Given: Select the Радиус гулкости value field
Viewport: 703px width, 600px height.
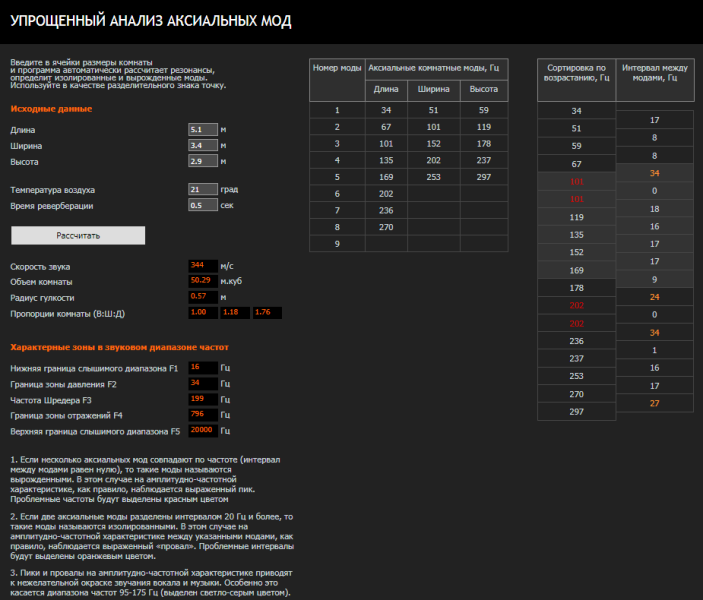Looking at the screenshot, I should [x=202, y=297].
